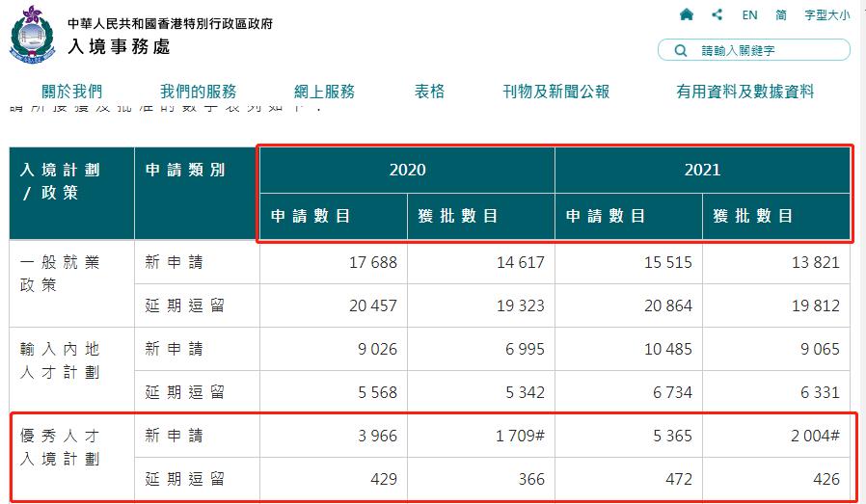Image resolution: width=866 pixels, height=504 pixels.
Task: Expand the 網上服務 navigation item
Action: [324, 92]
